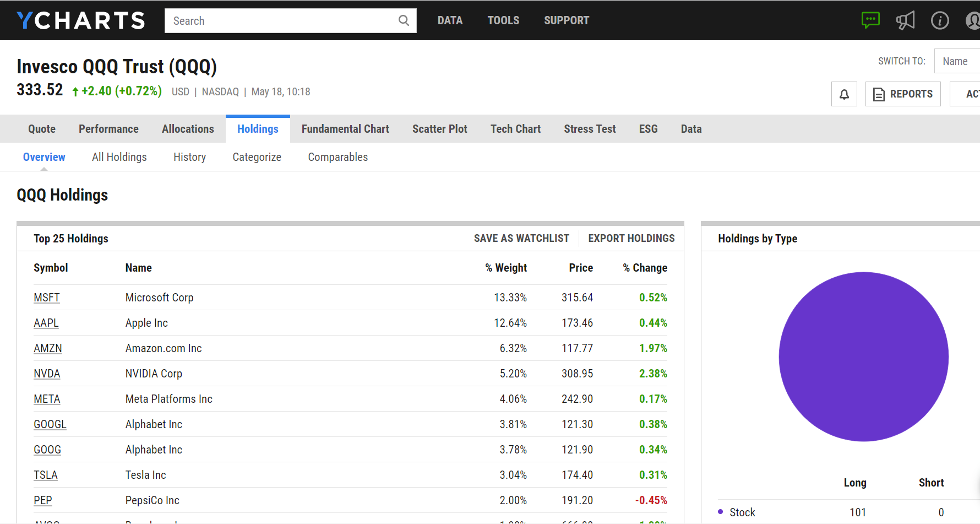
Task: Click the search magnifier icon
Action: pos(404,20)
